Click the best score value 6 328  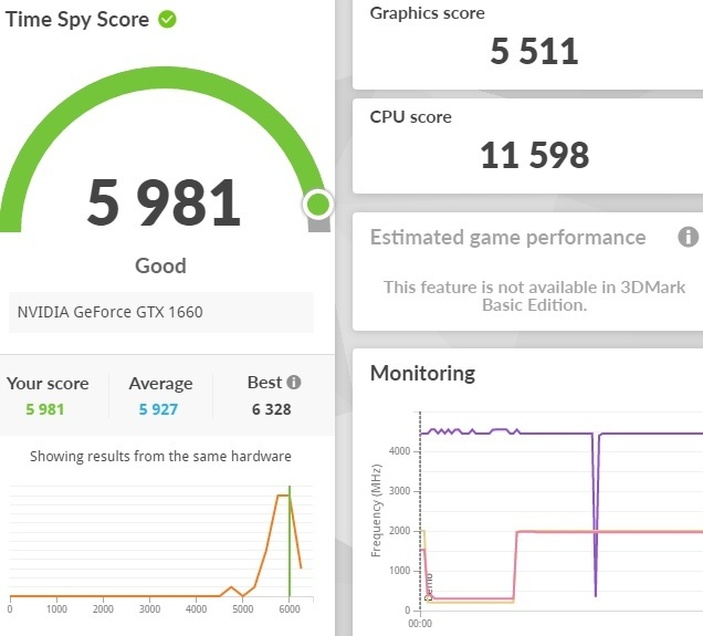271,409
